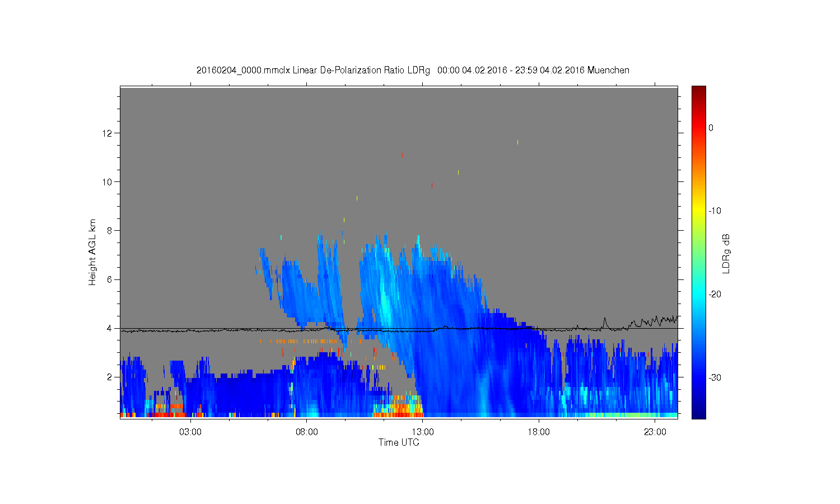Click the height tick label 4
840x504 pixels.
[x=110, y=328]
